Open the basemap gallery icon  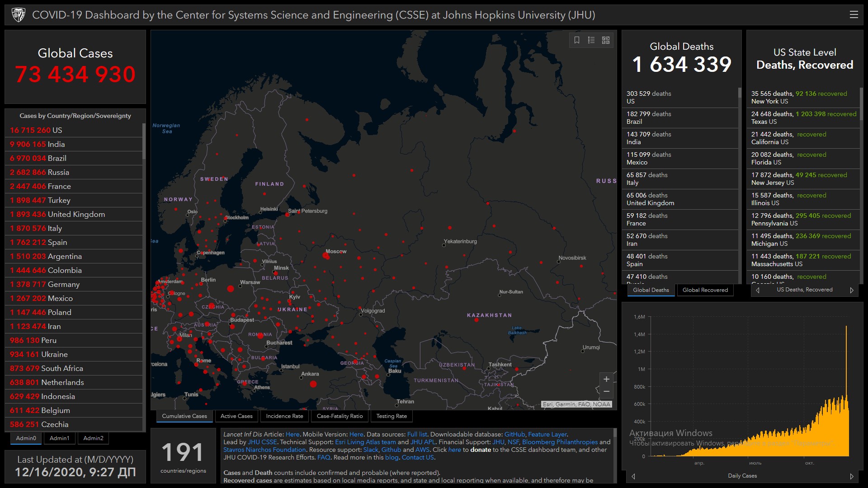pyautogui.click(x=606, y=40)
